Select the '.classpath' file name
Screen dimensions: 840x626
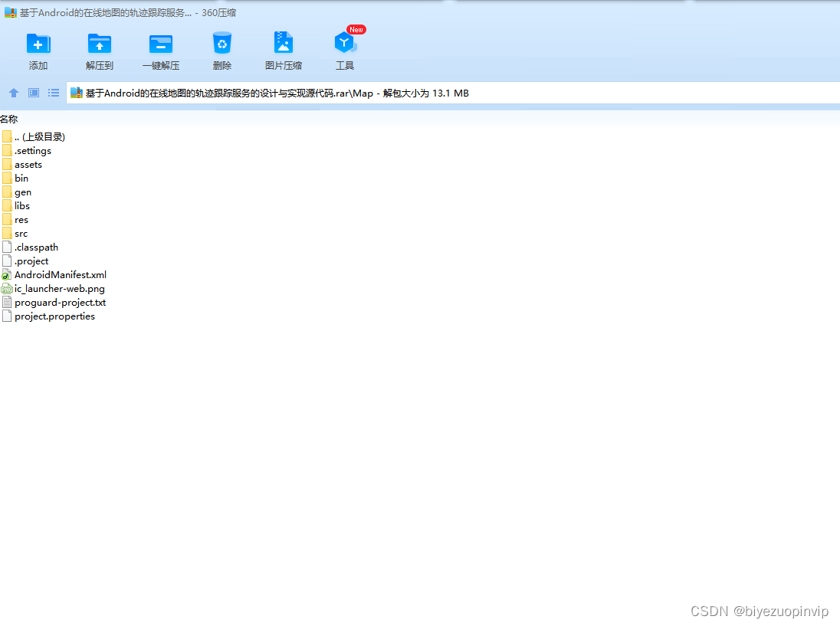(x=37, y=247)
